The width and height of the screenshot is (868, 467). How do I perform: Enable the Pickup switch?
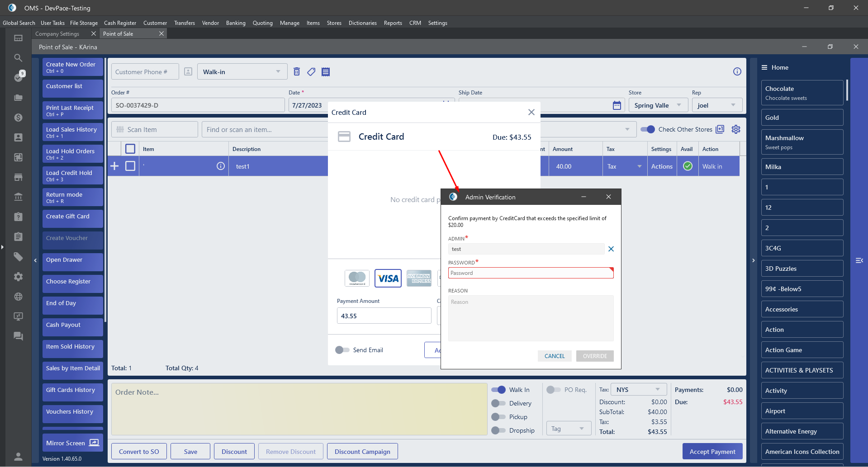[x=498, y=417]
